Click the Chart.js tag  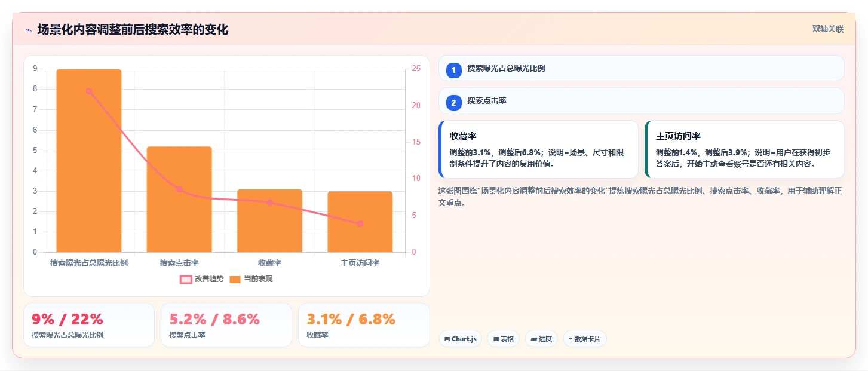point(460,339)
